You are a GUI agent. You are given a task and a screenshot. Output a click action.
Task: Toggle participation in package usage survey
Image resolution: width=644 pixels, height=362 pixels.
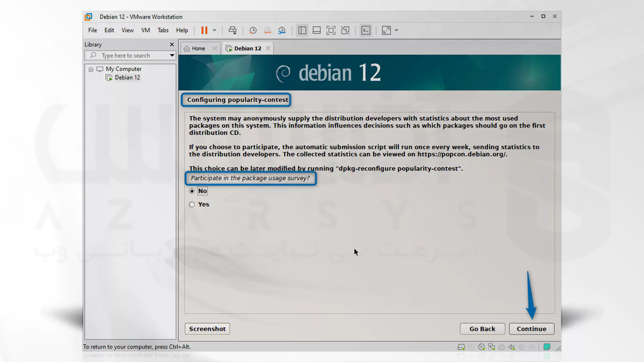coord(192,204)
